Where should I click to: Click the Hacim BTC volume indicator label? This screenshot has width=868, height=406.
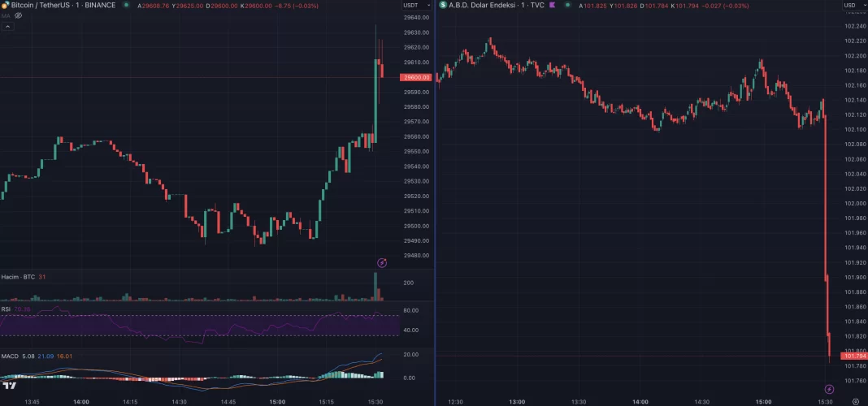coord(17,277)
